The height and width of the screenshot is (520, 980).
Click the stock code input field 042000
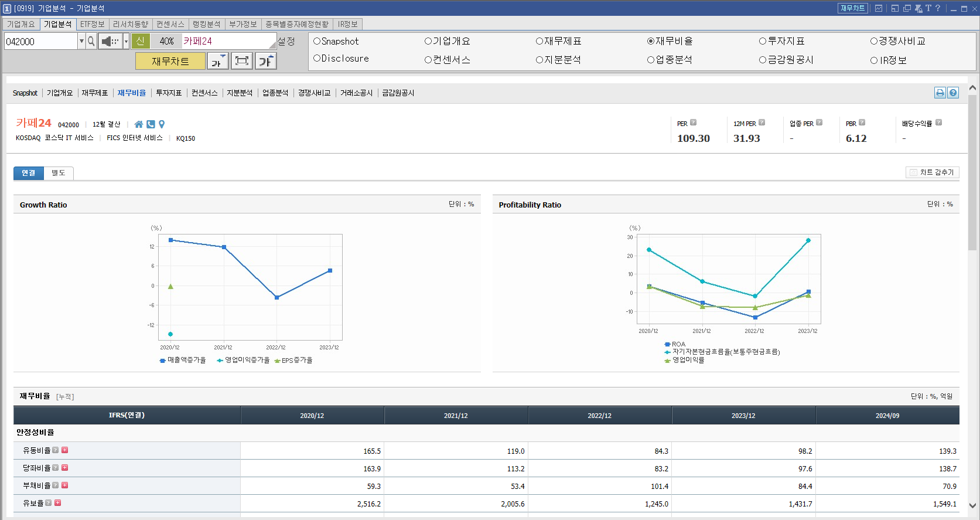[x=40, y=41]
